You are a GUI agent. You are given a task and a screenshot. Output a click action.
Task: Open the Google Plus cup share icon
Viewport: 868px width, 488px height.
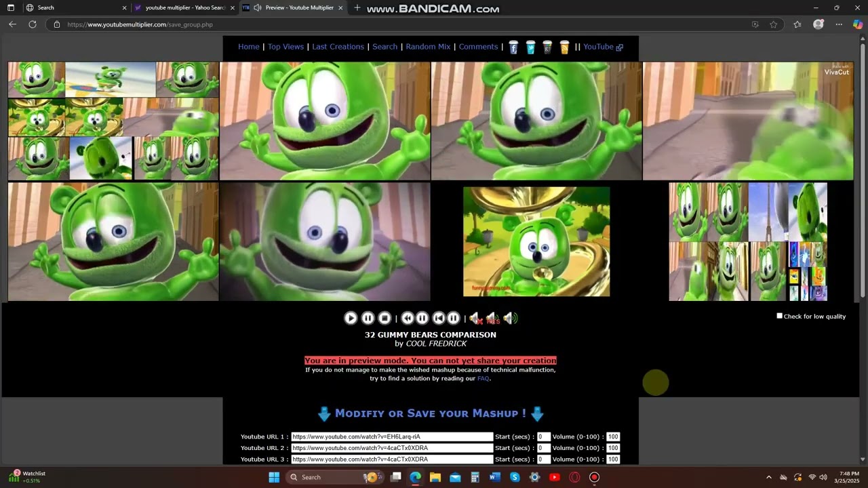tap(547, 47)
